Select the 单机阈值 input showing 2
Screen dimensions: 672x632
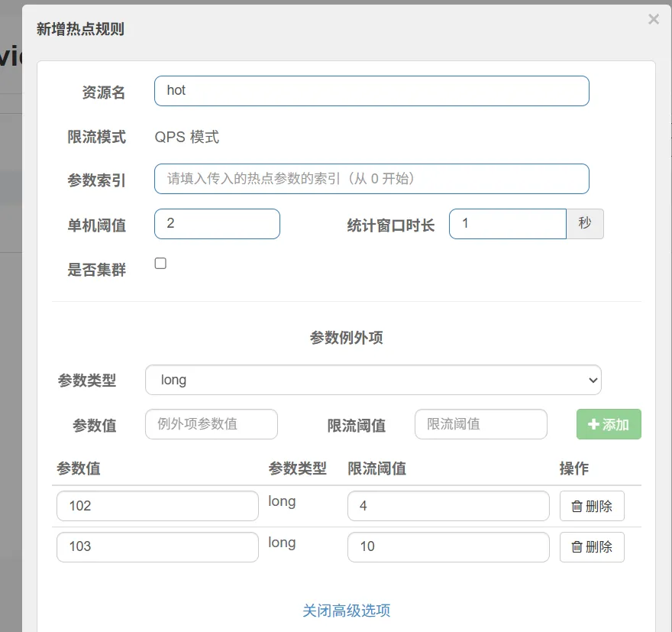pyautogui.click(x=217, y=224)
